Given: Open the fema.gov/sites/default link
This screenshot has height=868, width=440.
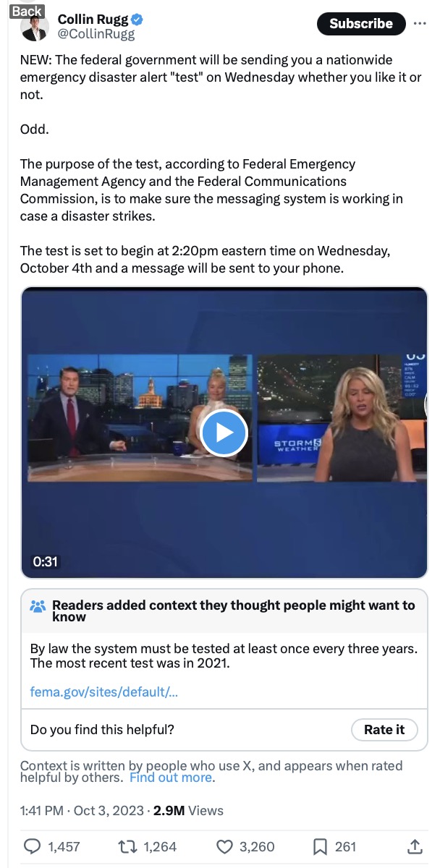Looking at the screenshot, I should (104, 692).
